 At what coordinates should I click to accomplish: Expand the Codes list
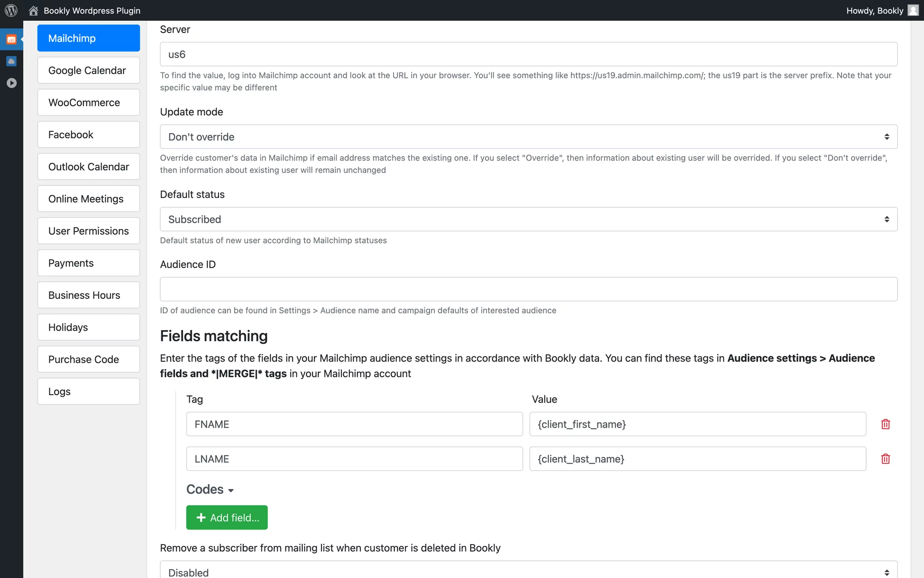pos(210,489)
